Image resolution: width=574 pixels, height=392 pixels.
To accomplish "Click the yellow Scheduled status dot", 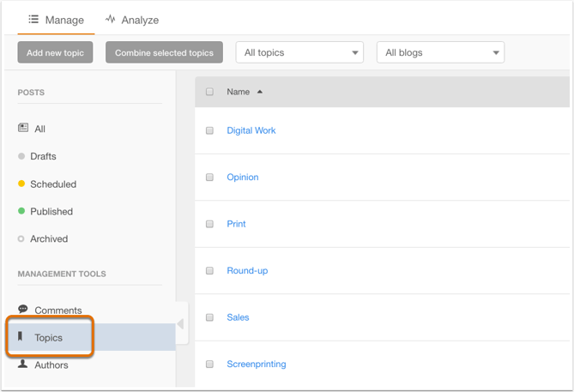I will [x=21, y=184].
